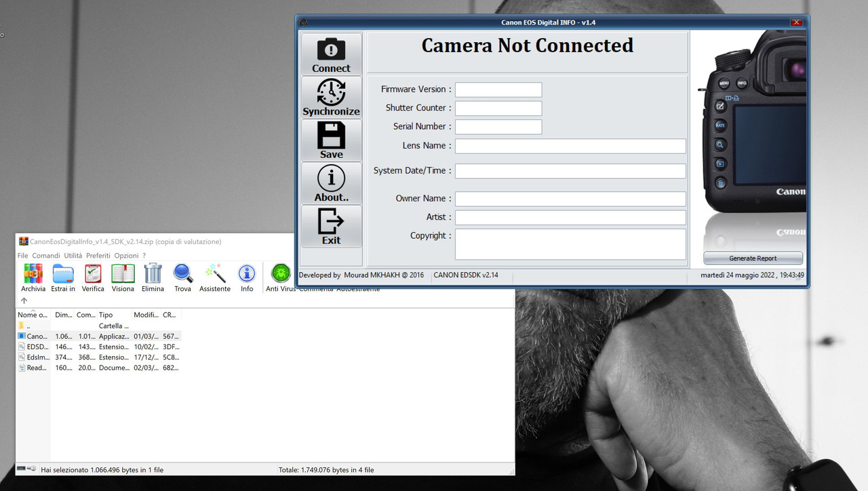Open the Opzioni menu in WinRAR
Screen dimensions: 868x491
tap(126, 256)
